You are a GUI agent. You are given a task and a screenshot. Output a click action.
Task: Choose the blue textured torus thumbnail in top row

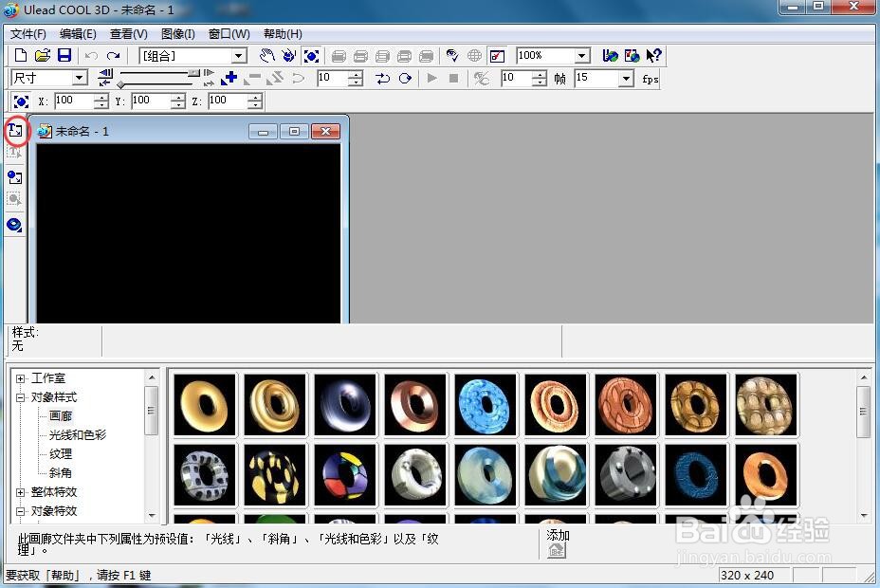486,405
